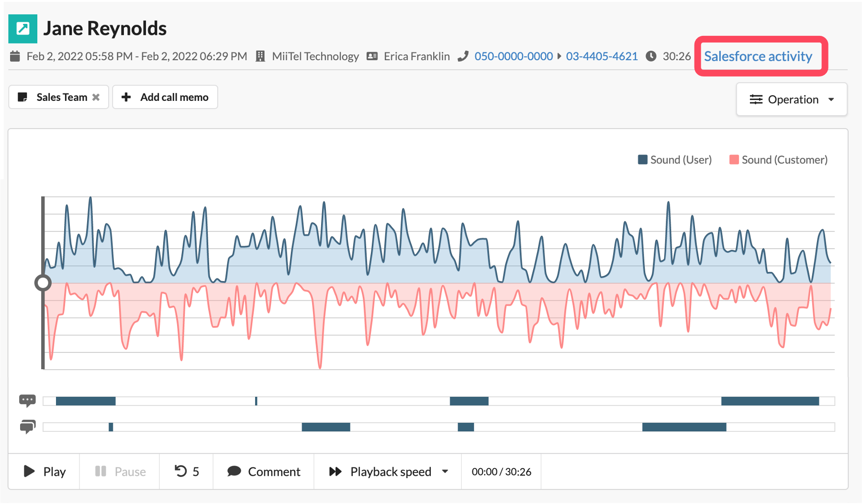Viewport: 862px width, 504px height.
Task: Select the elapsed time readout 00:00 / 30:26
Action: 501,471
